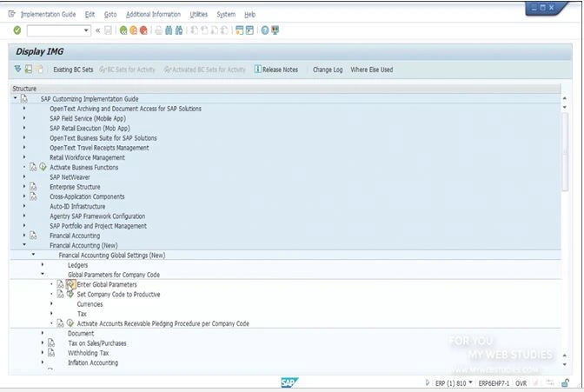
Task: Expand the Ledgers node
Action: click(x=43, y=264)
